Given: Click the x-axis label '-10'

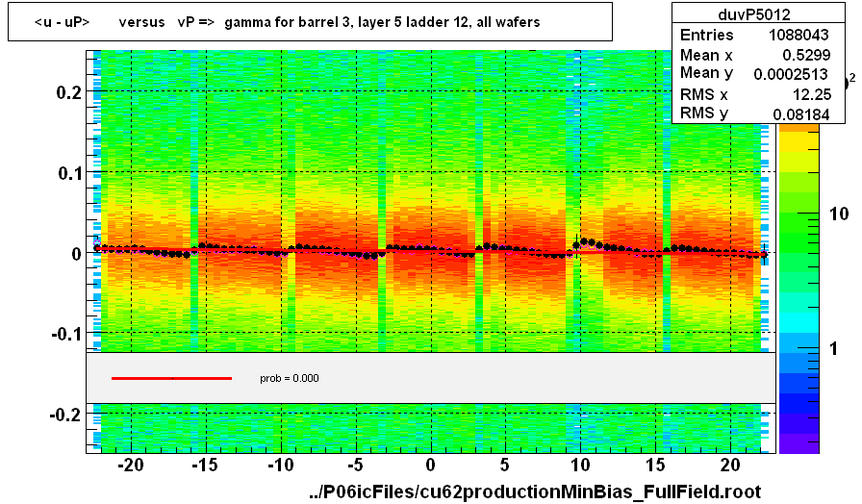Looking at the screenshot, I should coord(280,465).
